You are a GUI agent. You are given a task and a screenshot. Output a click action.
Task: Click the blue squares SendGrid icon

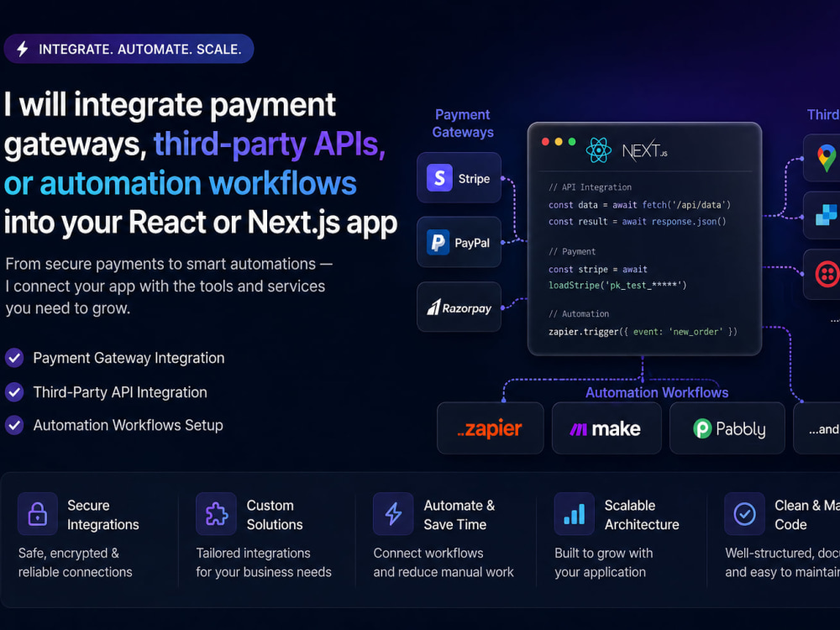coord(826,215)
